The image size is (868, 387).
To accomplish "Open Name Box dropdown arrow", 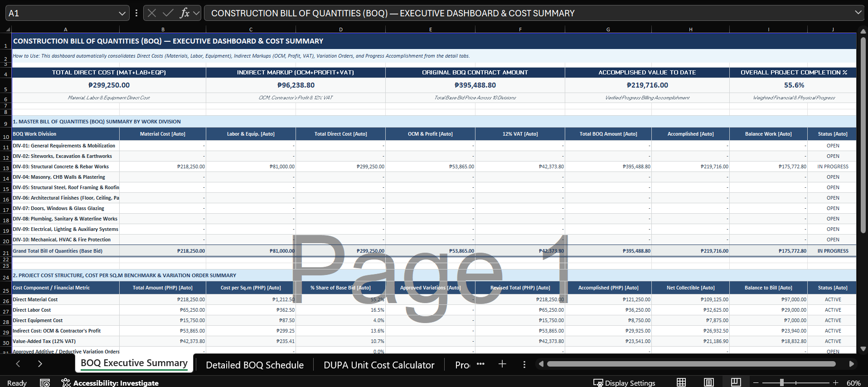I will (122, 14).
